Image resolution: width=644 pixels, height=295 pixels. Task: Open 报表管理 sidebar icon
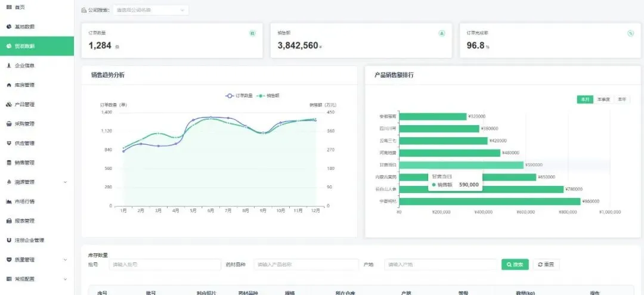tap(9, 221)
